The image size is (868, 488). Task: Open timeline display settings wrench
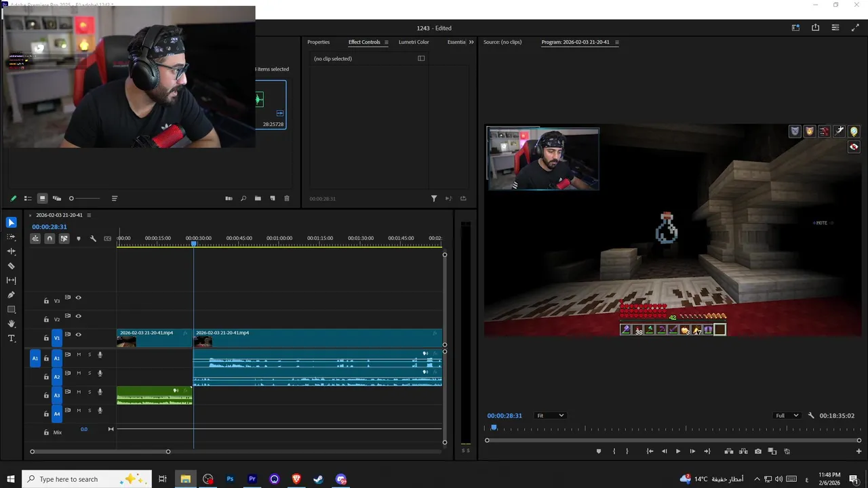coord(93,239)
